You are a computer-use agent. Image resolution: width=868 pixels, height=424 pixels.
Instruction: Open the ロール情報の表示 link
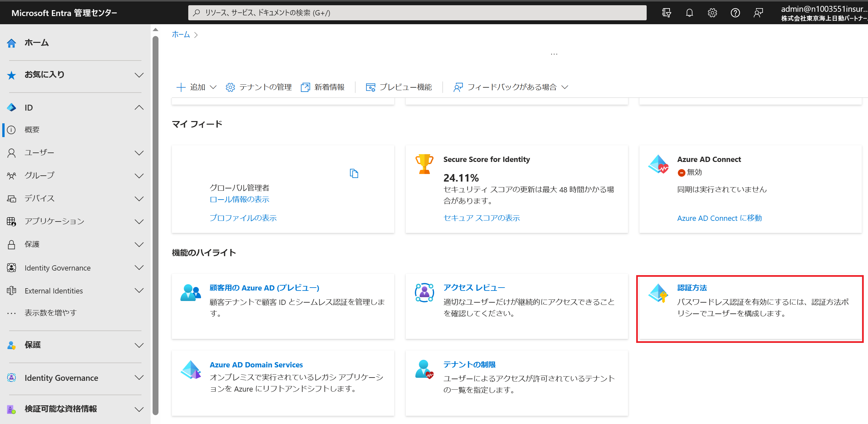tap(239, 199)
